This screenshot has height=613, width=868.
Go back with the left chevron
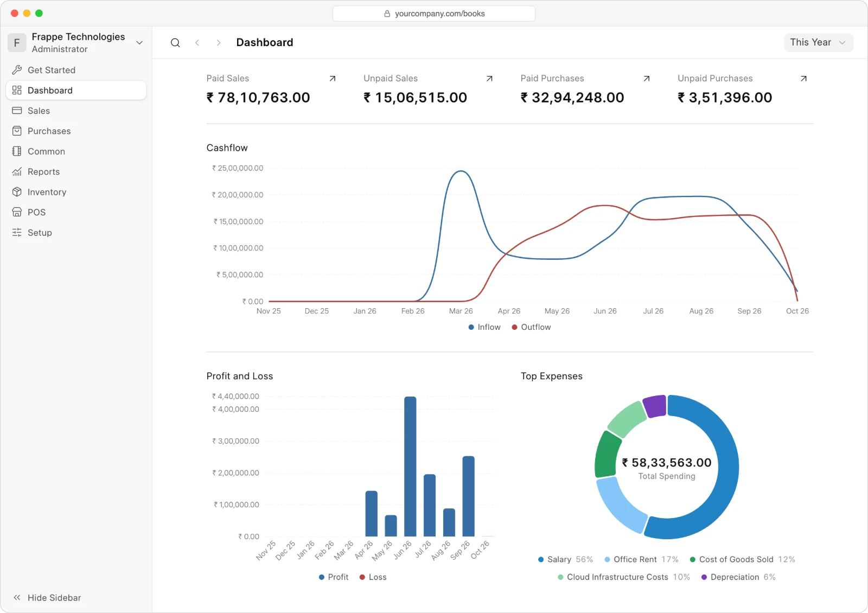coord(197,43)
